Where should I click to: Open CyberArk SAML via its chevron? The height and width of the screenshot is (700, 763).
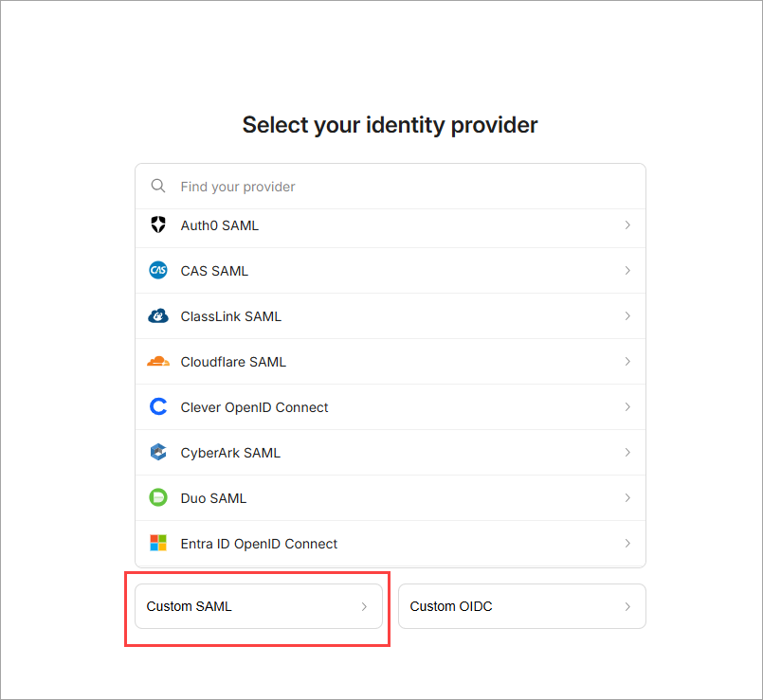pyautogui.click(x=627, y=452)
